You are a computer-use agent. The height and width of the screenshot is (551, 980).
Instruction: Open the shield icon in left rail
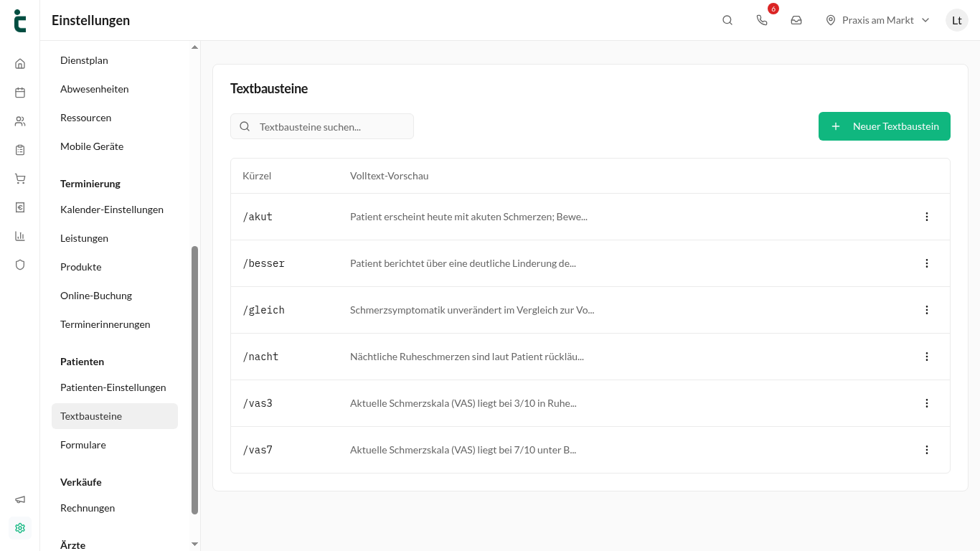tap(20, 265)
